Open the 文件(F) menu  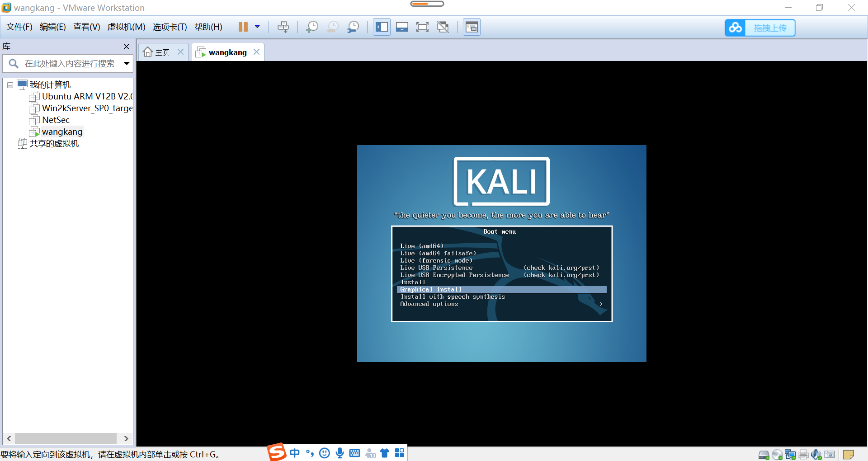click(x=19, y=27)
